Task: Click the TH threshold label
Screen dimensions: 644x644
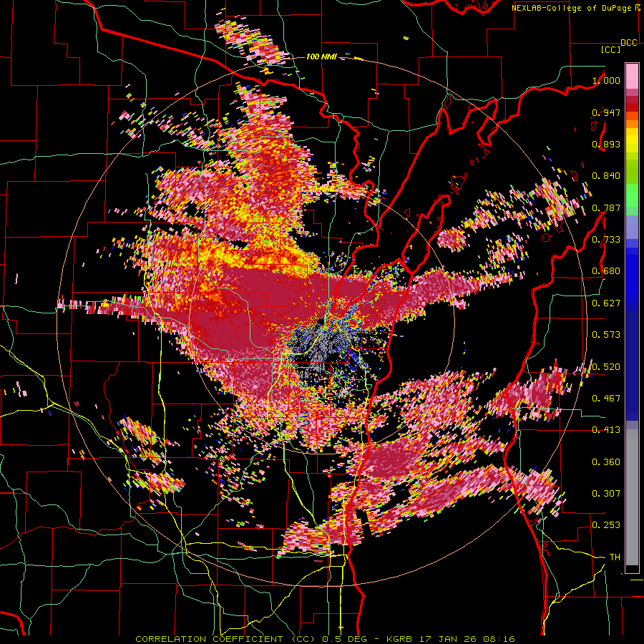Action: coord(615,557)
